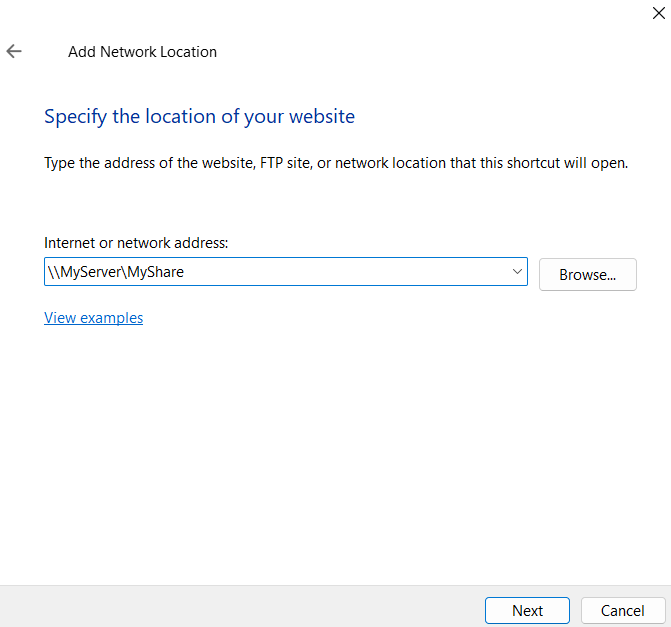
Task: Click the word 'MyServer' in the address
Action: tap(91, 272)
